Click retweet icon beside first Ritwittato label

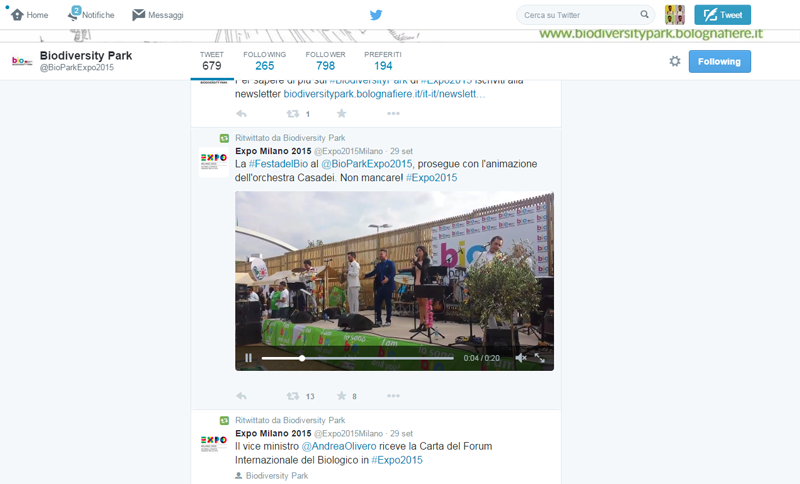pos(224,138)
